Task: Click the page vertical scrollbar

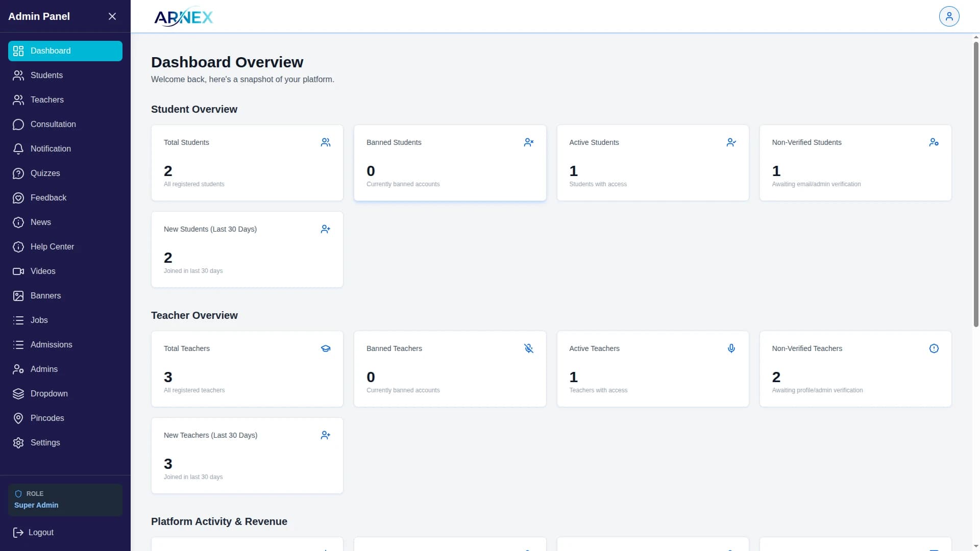Action: click(976, 184)
